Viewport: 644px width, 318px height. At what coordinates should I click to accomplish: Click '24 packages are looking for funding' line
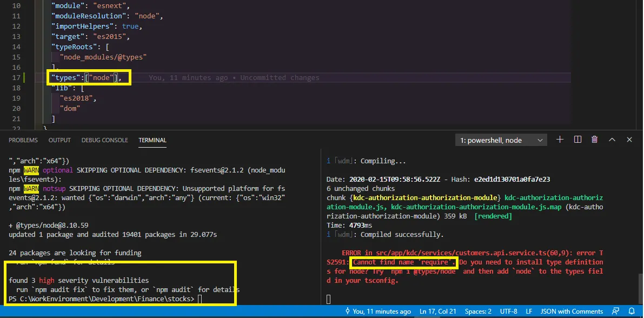(x=75, y=253)
